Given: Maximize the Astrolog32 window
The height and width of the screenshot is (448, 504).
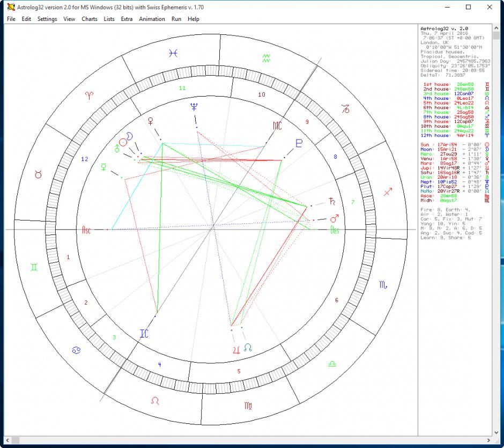Looking at the screenshot, I should [x=468, y=7].
